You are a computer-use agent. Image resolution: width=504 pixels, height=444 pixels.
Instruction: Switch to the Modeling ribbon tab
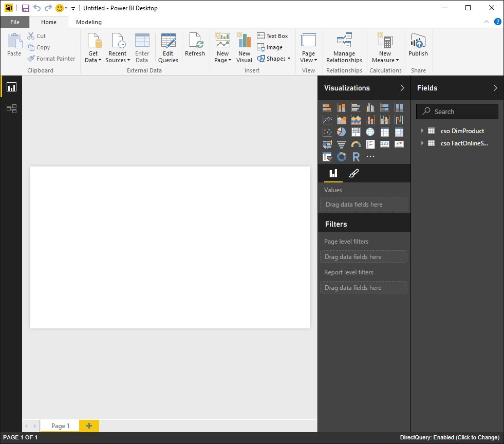pyautogui.click(x=88, y=22)
